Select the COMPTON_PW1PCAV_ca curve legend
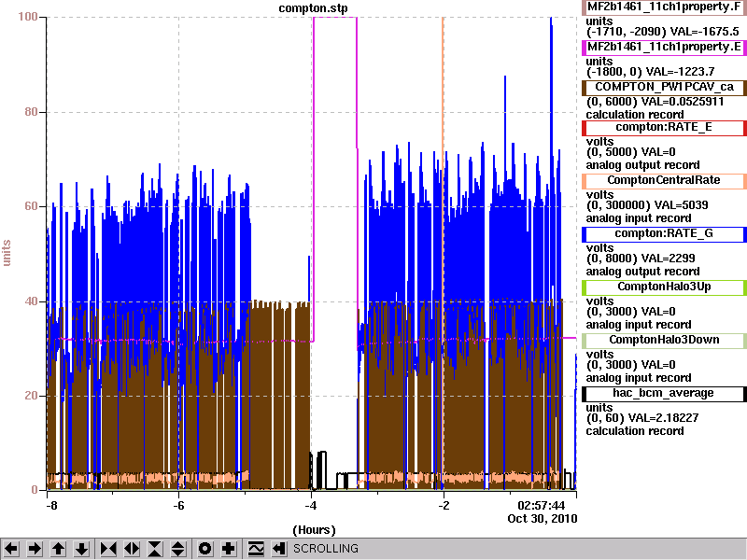The height and width of the screenshot is (560, 747). click(664, 87)
